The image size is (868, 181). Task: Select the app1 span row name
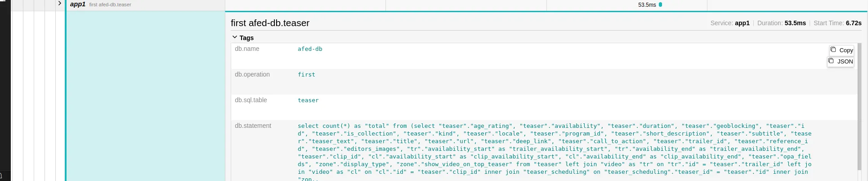click(x=77, y=4)
